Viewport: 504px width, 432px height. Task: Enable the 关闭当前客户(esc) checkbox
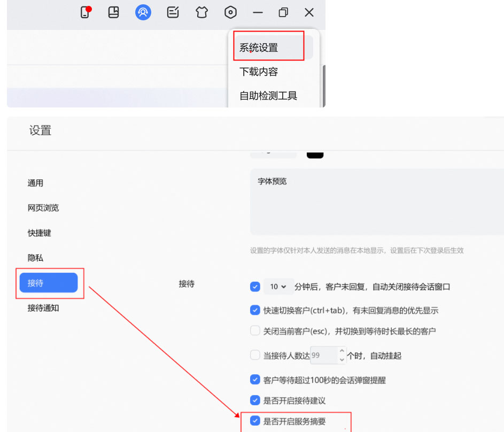[255, 330]
